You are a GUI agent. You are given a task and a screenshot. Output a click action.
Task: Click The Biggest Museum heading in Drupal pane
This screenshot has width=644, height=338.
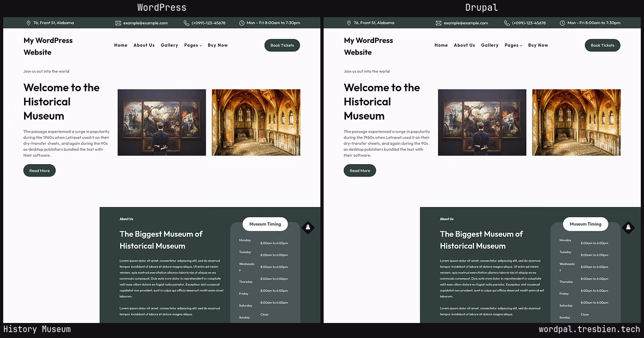coord(481,240)
